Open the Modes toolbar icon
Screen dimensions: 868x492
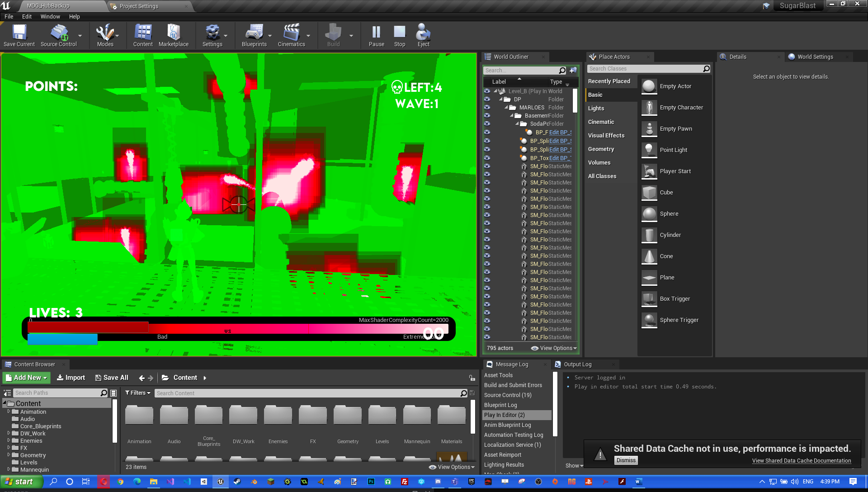105,33
